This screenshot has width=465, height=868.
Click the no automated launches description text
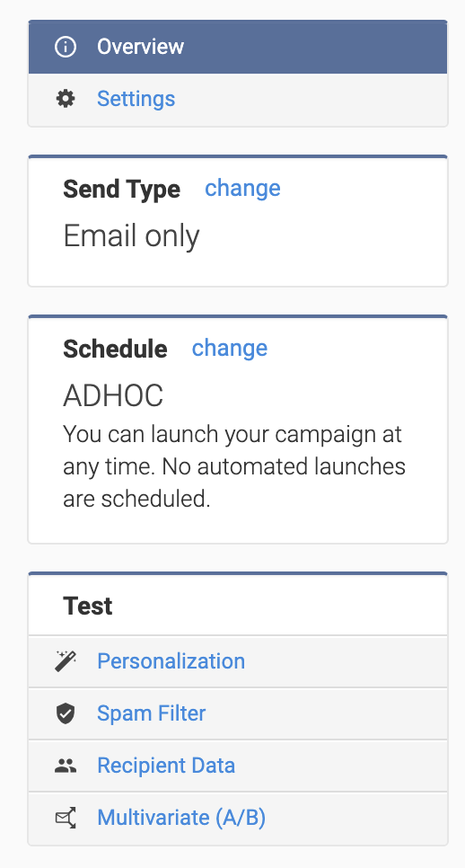[x=234, y=466]
